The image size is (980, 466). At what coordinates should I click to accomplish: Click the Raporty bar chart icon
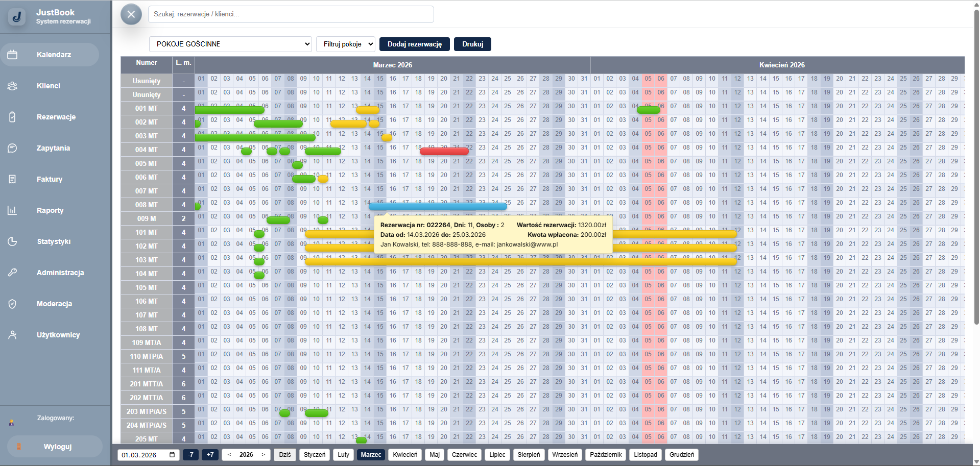point(13,210)
